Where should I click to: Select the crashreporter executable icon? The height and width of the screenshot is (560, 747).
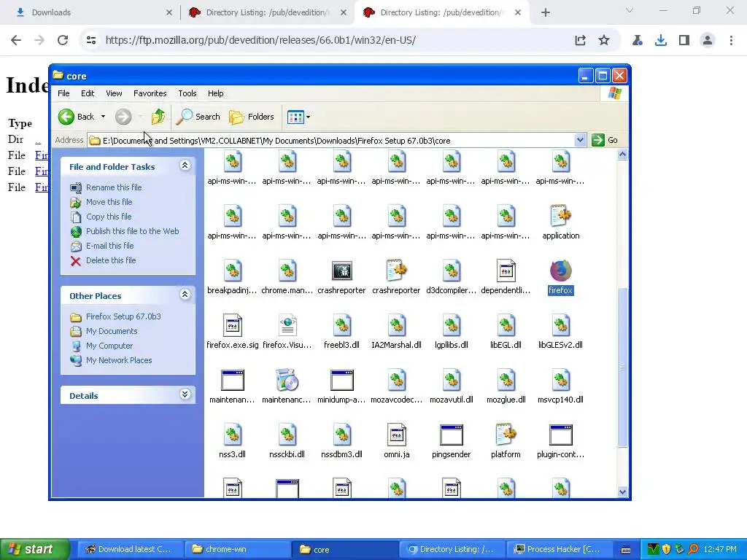click(341, 271)
